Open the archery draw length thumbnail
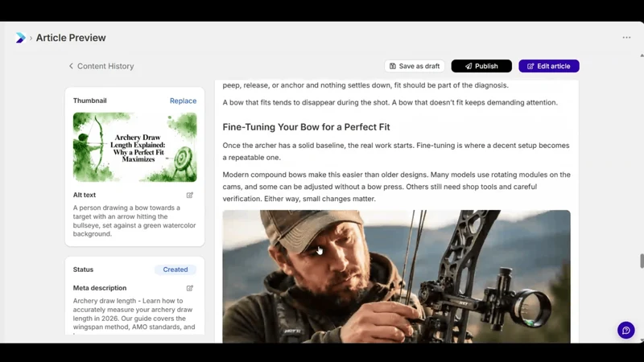The height and width of the screenshot is (362, 644). click(134, 147)
